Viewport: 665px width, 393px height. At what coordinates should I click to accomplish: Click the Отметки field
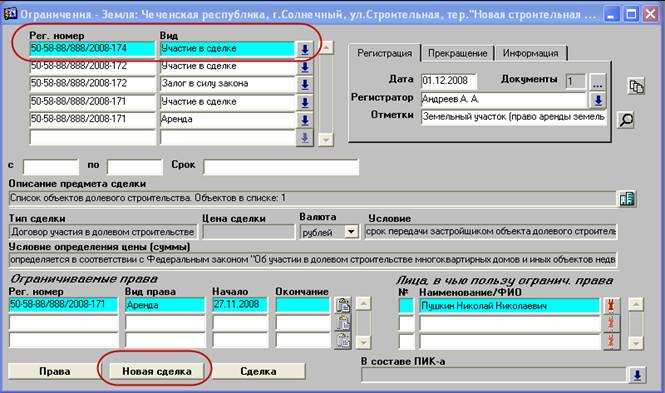(x=514, y=117)
